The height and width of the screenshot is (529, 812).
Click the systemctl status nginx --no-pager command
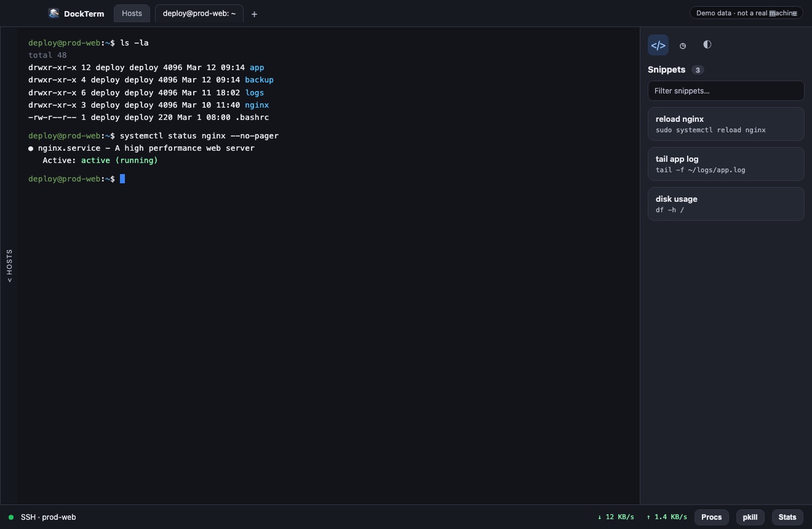click(x=199, y=136)
